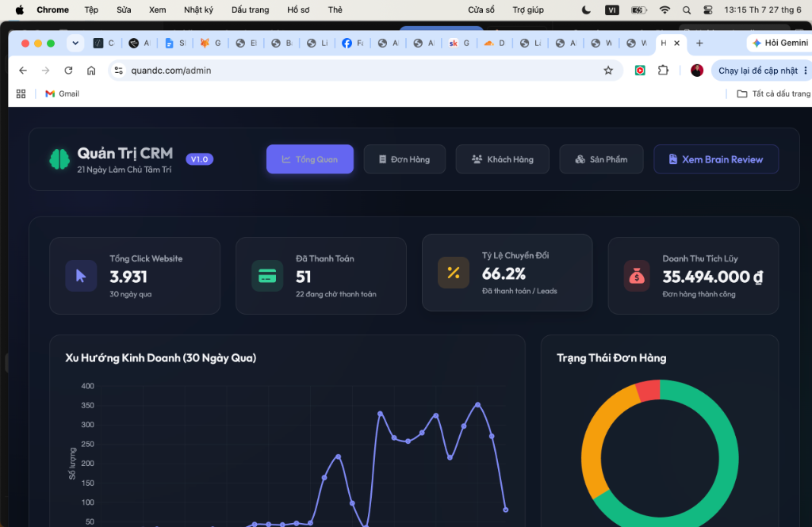Screen dimensions: 812x527
Task: Open the apps grid shortcut
Action: tap(21, 94)
